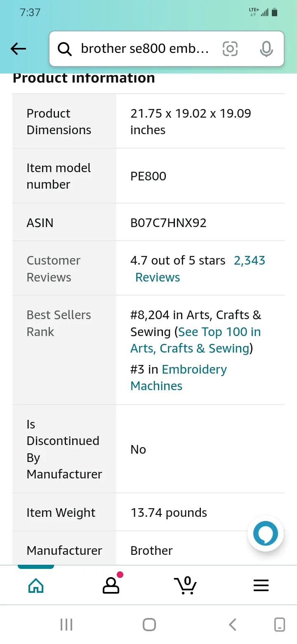Tap the screen rotation icon in navigation bar
Image resolution: width=297 pixels, height=644 pixels.
click(x=280, y=625)
